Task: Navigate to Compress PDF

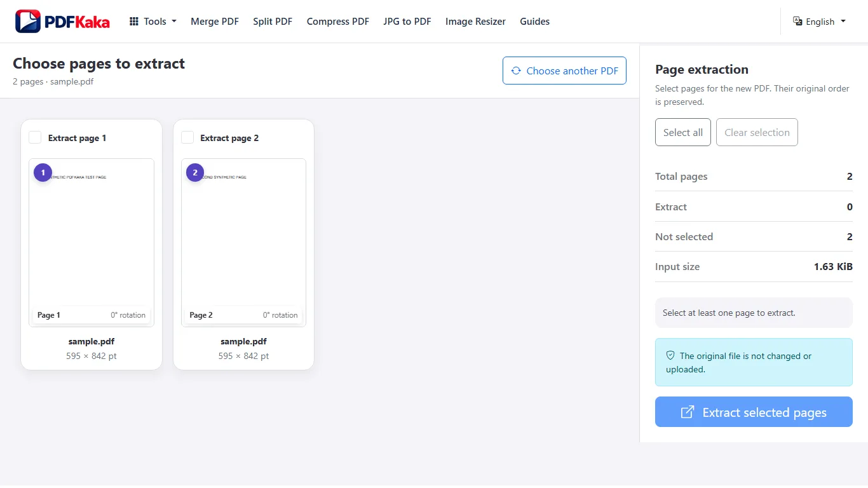Action: (338, 22)
